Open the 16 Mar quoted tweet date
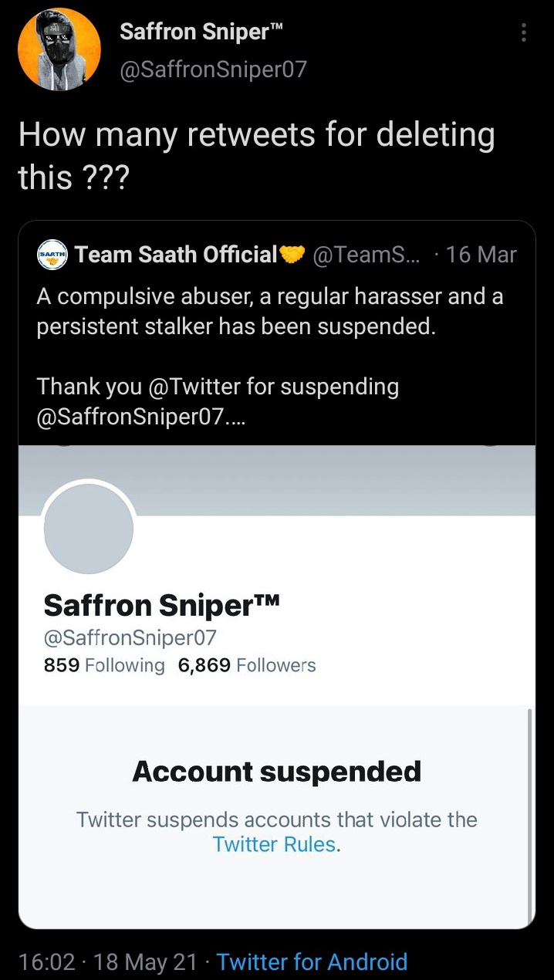Screen dimensions: 554x980 [x=481, y=255]
